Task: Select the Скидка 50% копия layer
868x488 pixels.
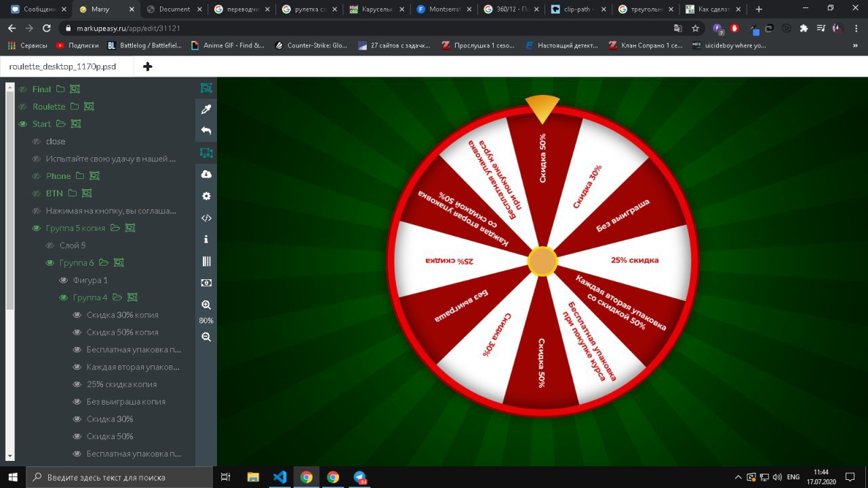Action: (122, 333)
